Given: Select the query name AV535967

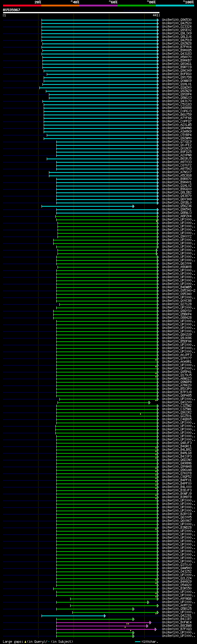Looking at the screenshot, I should tap(12, 10).
